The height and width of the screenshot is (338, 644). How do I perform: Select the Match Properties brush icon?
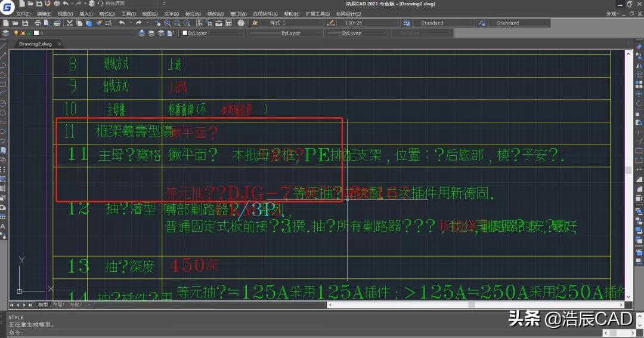[x=99, y=23]
